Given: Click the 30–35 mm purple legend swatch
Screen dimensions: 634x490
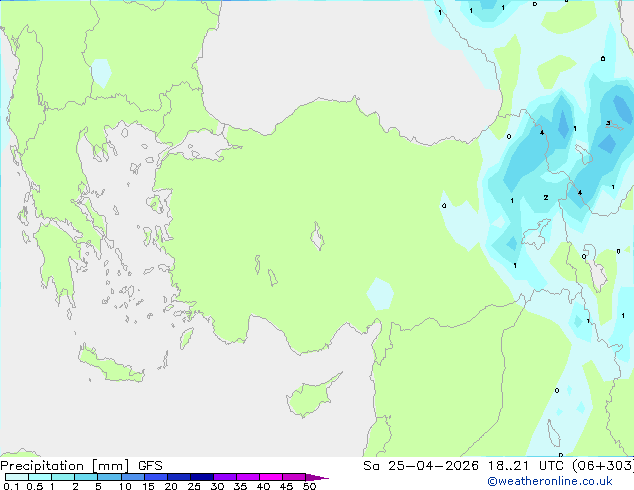Looking at the screenshot, I should click(225, 477).
